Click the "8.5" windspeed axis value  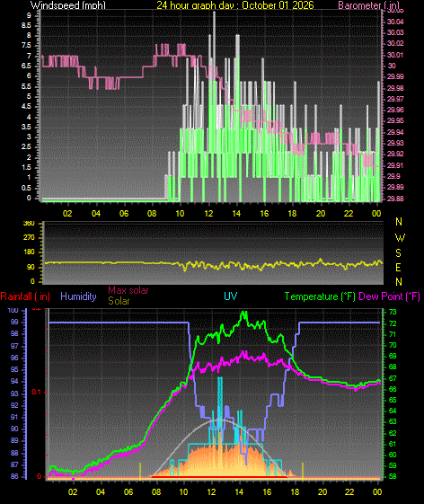coord(26,26)
